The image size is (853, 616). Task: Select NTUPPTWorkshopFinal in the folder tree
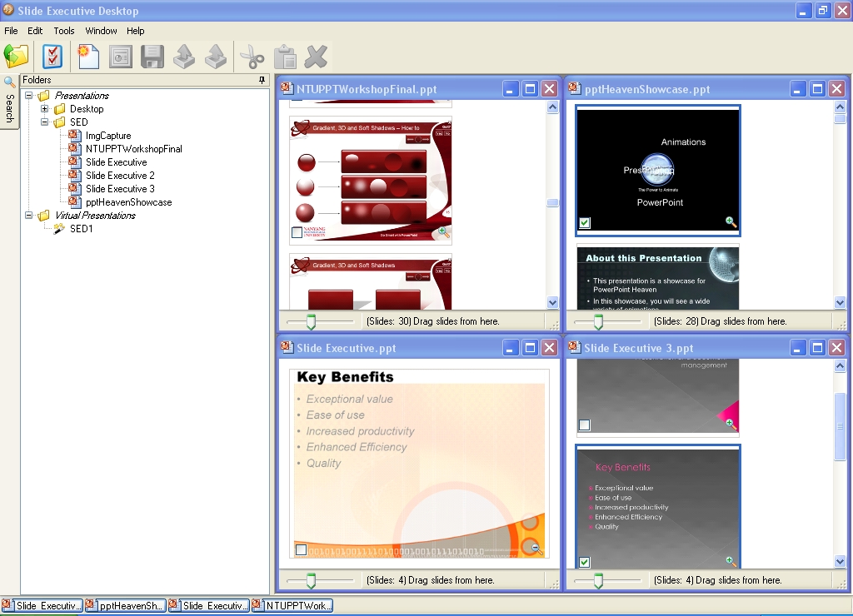tap(134, 149)
